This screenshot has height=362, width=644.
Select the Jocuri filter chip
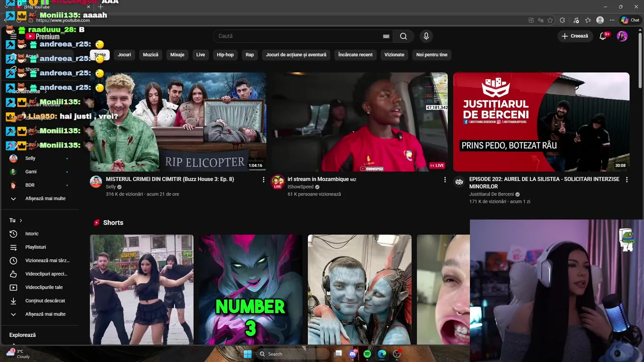tap(124, 55)
